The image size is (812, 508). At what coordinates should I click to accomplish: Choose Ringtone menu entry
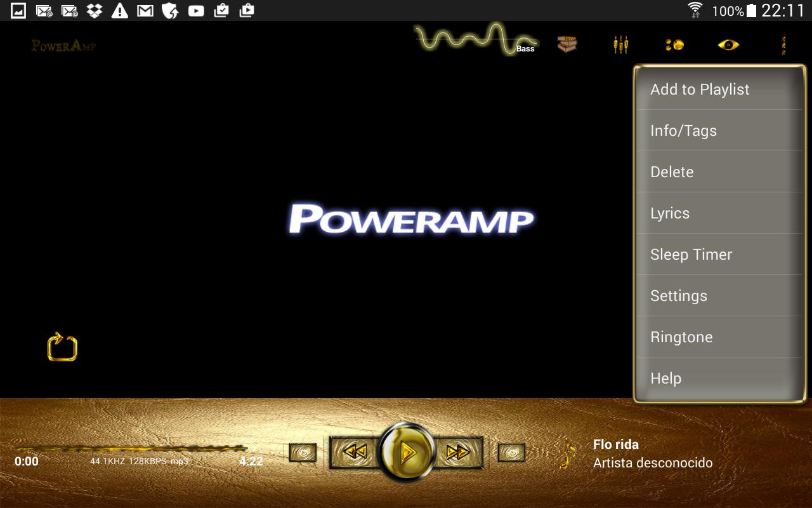(719, 337)
